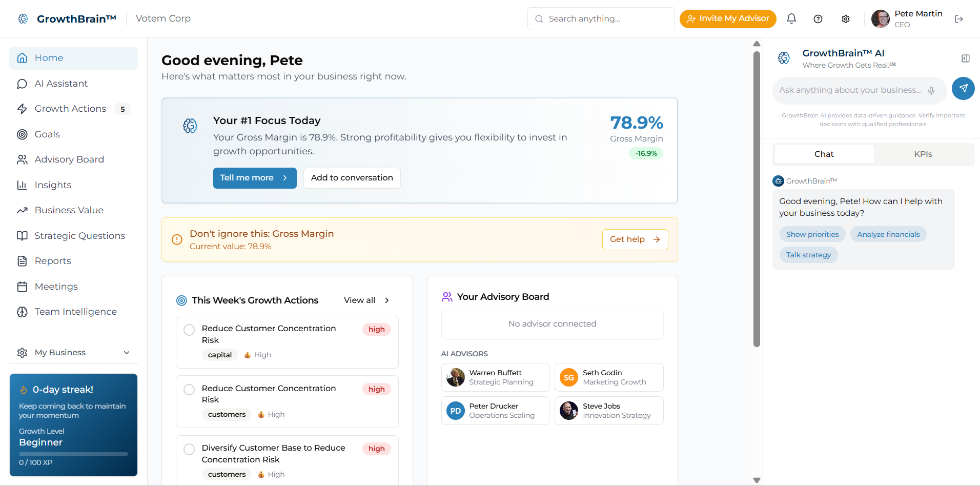Mark the customers Reduce Customer Concentration Risk action complete
980x486 pixels.
[x=189, y=390]
